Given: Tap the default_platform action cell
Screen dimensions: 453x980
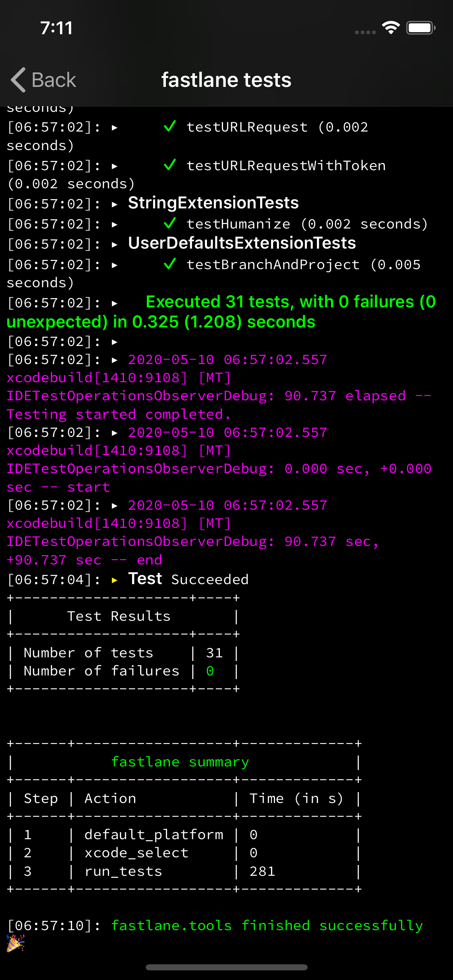Looking at the screenshot, I should [x=154, y=835].
